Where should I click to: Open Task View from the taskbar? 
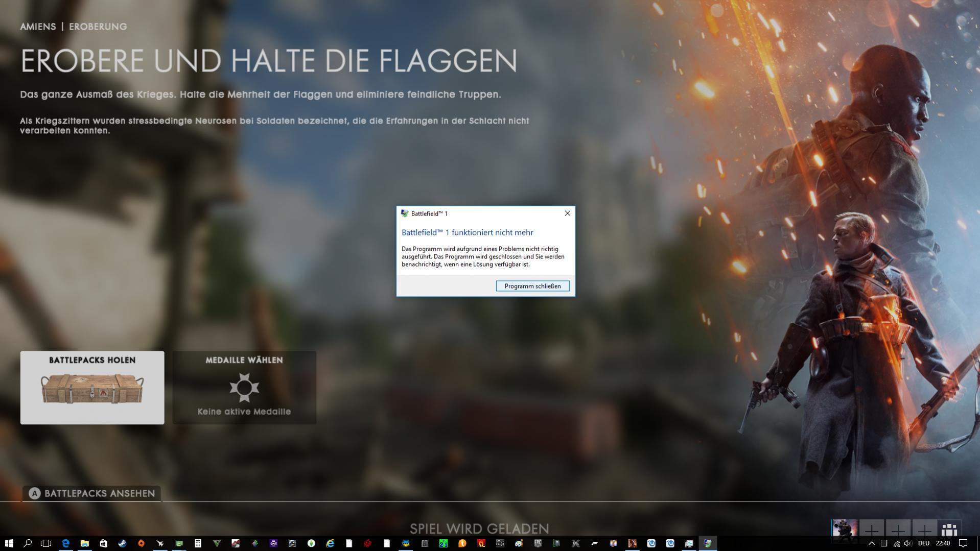pyautogui.click(x=46, y=543)
